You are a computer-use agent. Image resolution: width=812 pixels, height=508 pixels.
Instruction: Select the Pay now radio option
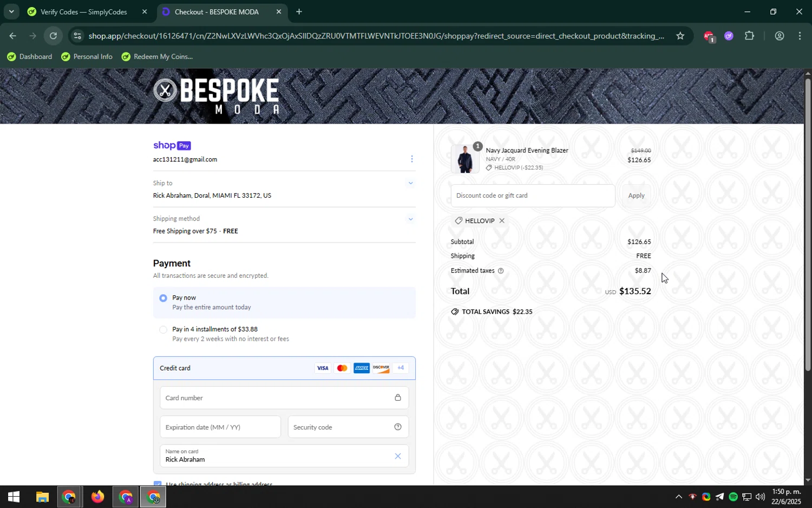pos(163,298)
